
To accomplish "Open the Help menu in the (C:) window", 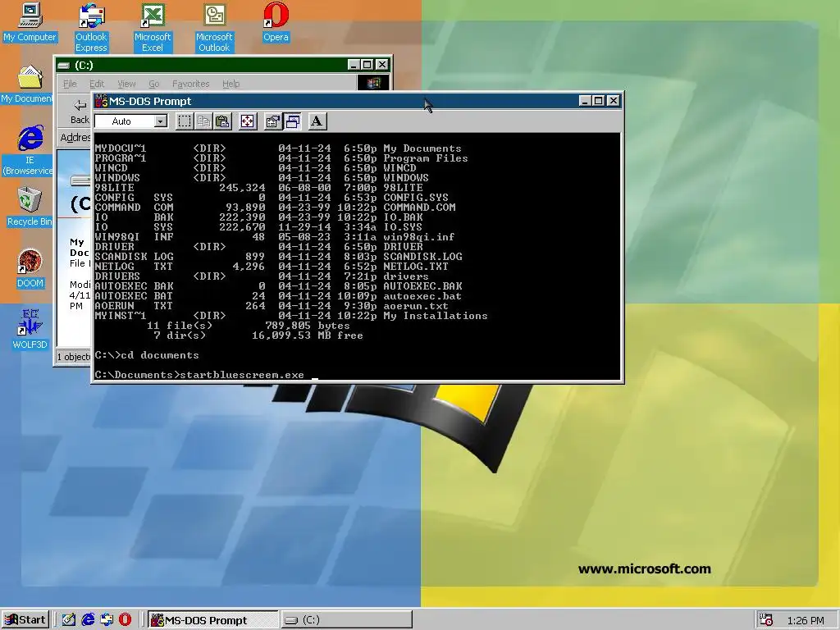I will coord(231,84).
